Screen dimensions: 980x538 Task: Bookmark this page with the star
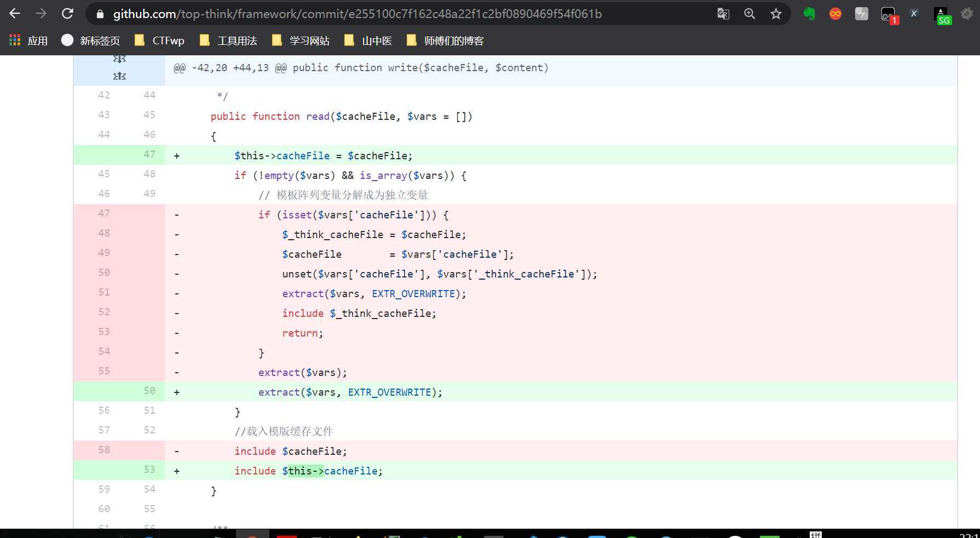coord(776,14)
